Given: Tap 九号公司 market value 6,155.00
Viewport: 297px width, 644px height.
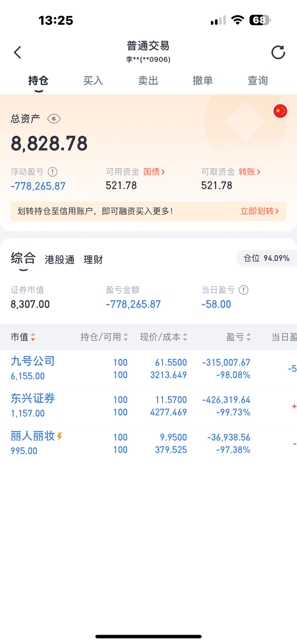Looking at the screenshot, I should (27, 376).
